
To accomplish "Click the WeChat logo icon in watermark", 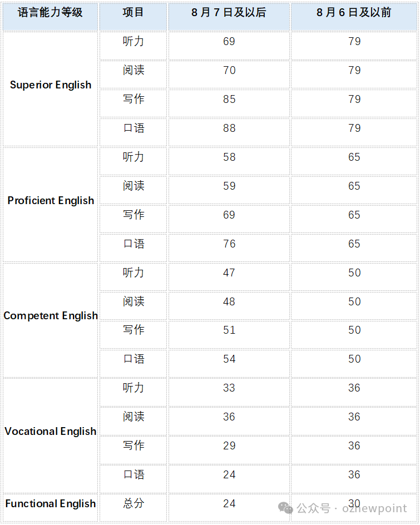I will point(285,508).
